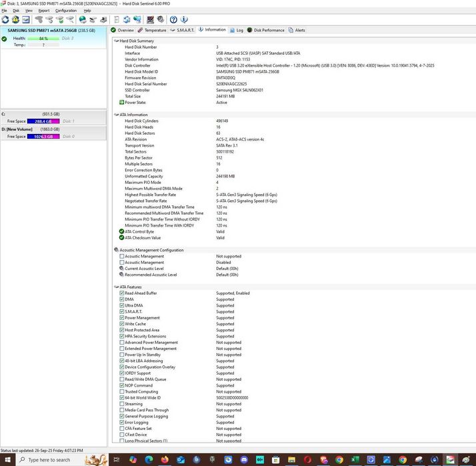The image size is (476, 466).
Task: Collapse the Hard Disk Summary section
Action: click(116, 41)
